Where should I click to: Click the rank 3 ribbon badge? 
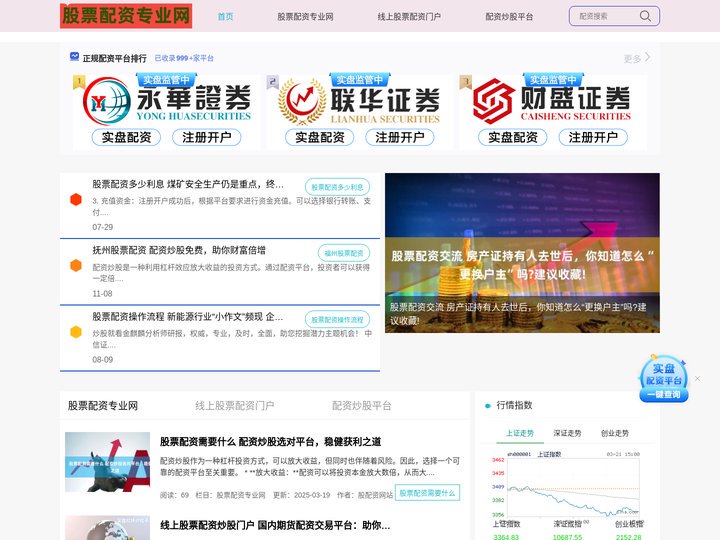click(x=466, y=82)
